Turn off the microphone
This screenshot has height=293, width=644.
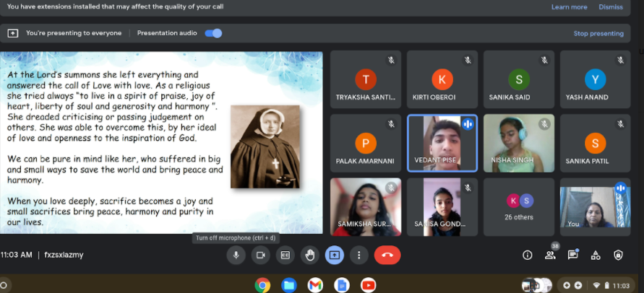point(236,255)
